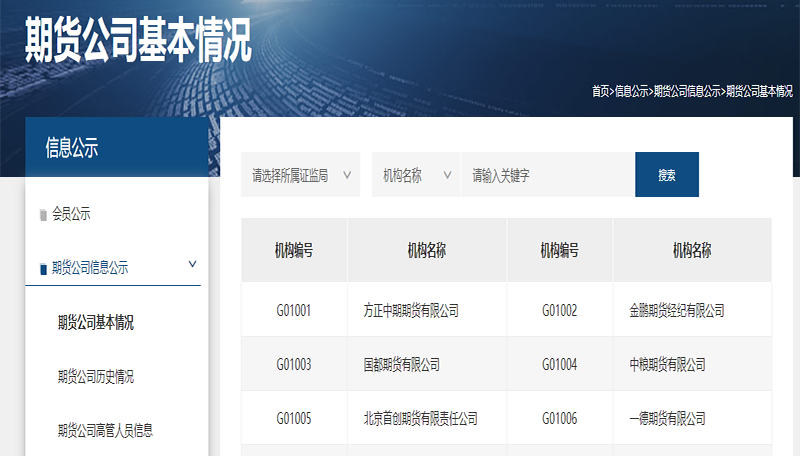Open company 方正中期期货有限公司
This screenshot has width=800, height=456.
coord(411,310)
